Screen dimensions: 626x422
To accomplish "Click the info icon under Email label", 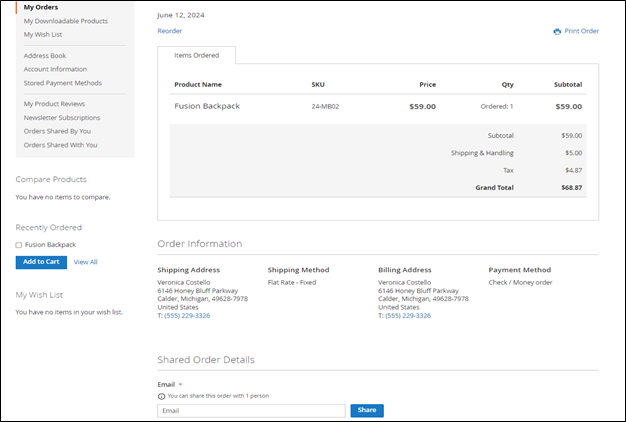I will pos(161,396).
